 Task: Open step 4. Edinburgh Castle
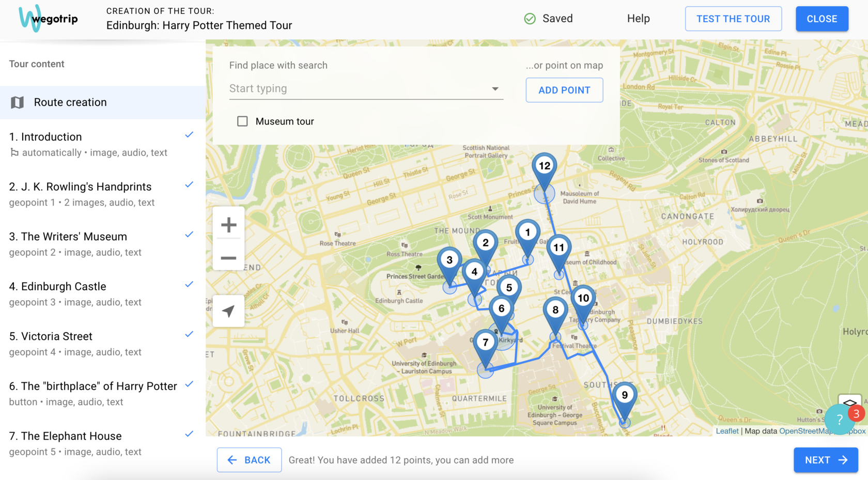(x=103, y=294)
